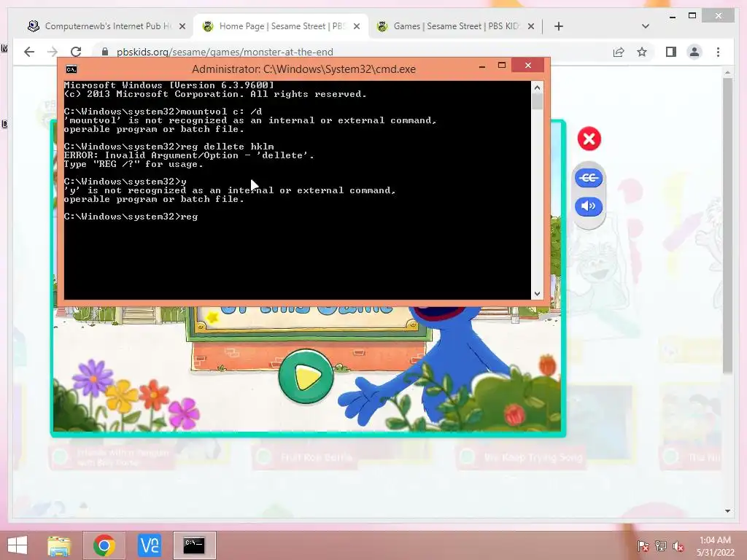Click Chrome page scrollbar thumb
Viewport: 747px width, 560px height.
(x=727, y=225)
